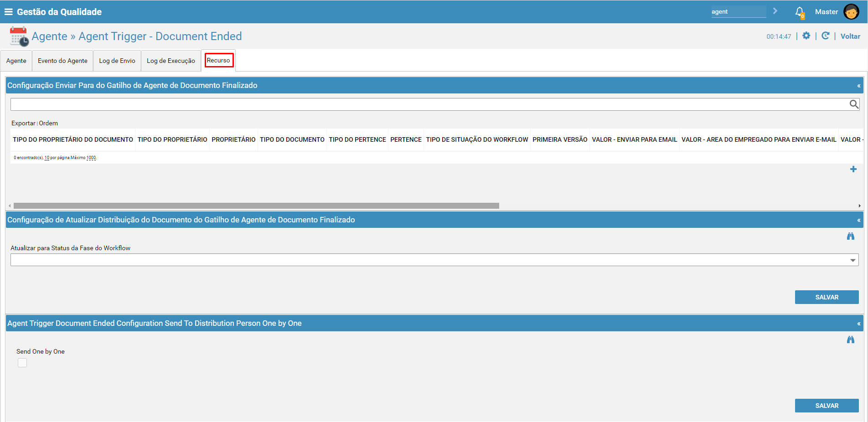Click the magnifier search icon in the grid filter
This screenshot has height=422, width=868.
(854, 104)
